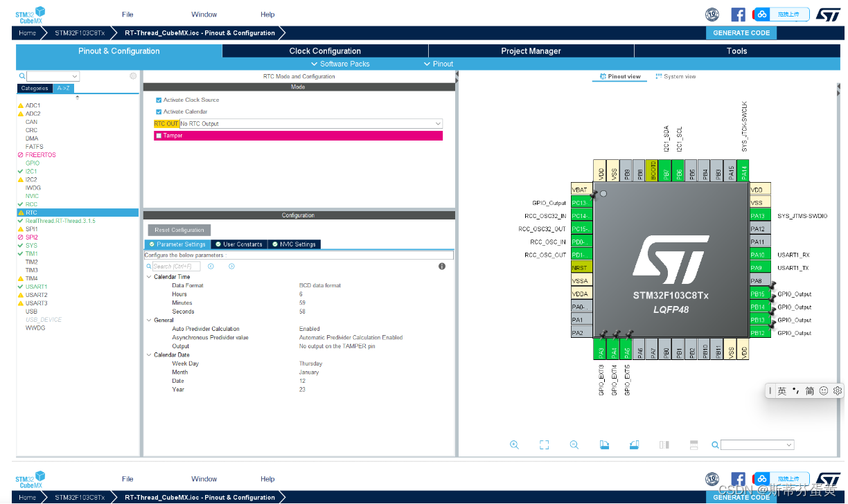Viewport: 848px width, 504px height.
Task: Click pin PB7 on the chip
Action: coord(666,171)
